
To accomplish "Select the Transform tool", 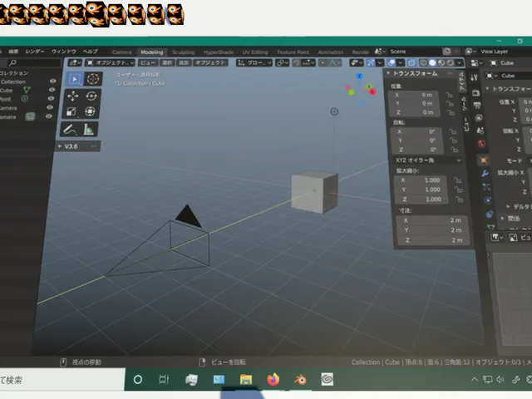I will point(91,111).
